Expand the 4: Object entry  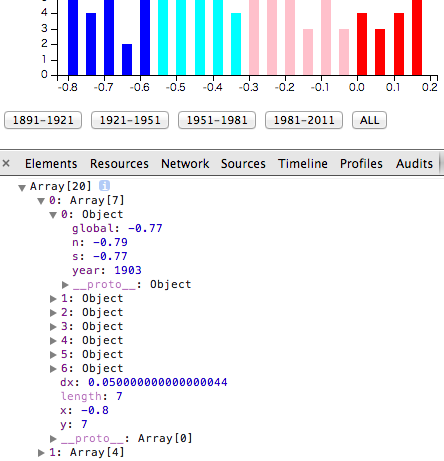coord(53,341)
